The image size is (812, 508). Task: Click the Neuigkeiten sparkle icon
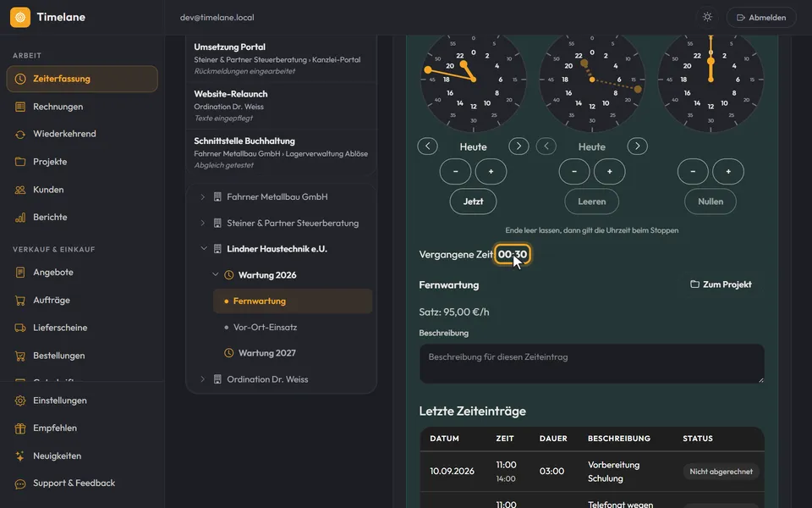(20, 456)
